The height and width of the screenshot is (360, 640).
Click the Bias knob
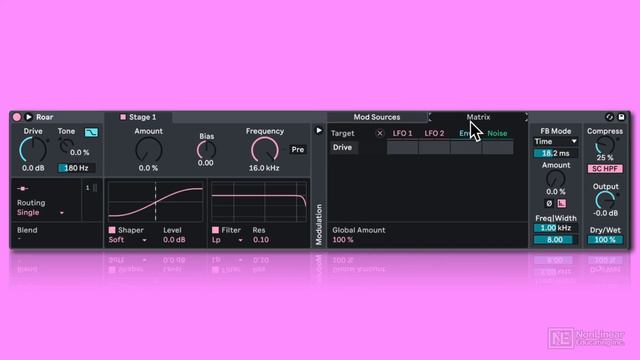[206, 150]
